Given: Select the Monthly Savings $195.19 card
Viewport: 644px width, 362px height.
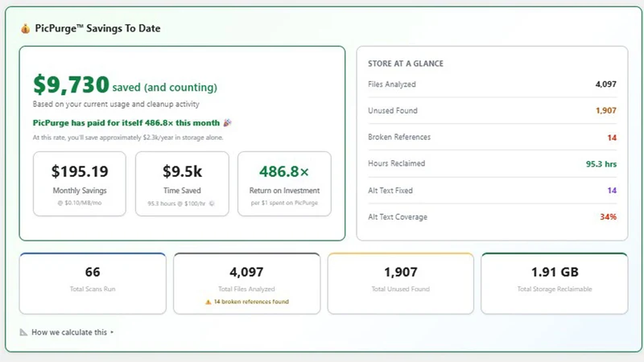Looking at the screenshot, I should [80, 183].
